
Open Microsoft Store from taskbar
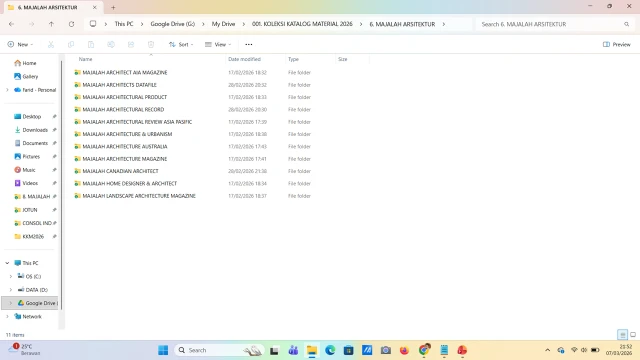(x=348, y=350)
